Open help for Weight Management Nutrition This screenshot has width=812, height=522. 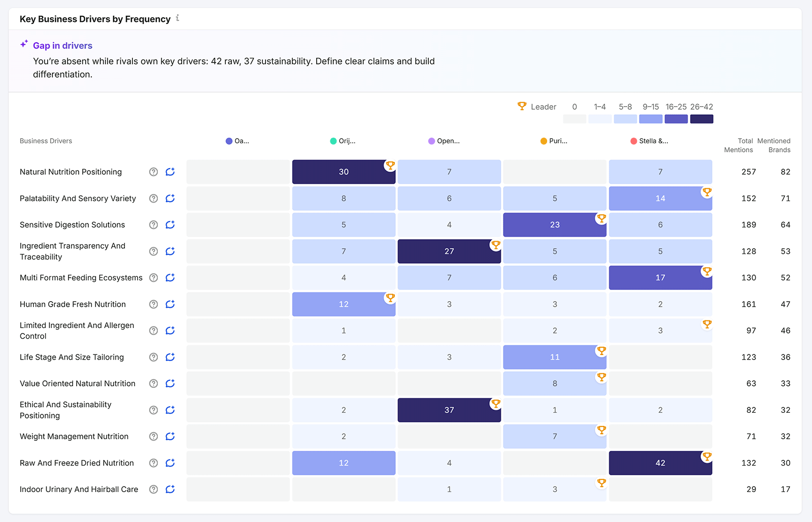153,436
